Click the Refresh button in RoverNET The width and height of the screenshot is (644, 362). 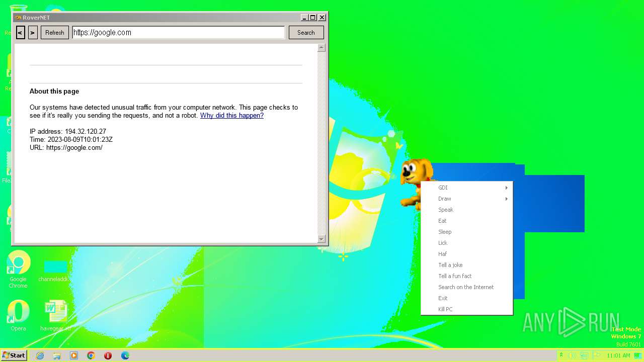pos(55,33)
